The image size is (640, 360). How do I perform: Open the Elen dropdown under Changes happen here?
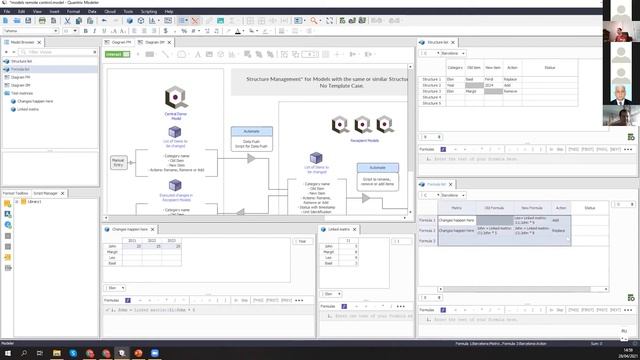pos(115,288)
